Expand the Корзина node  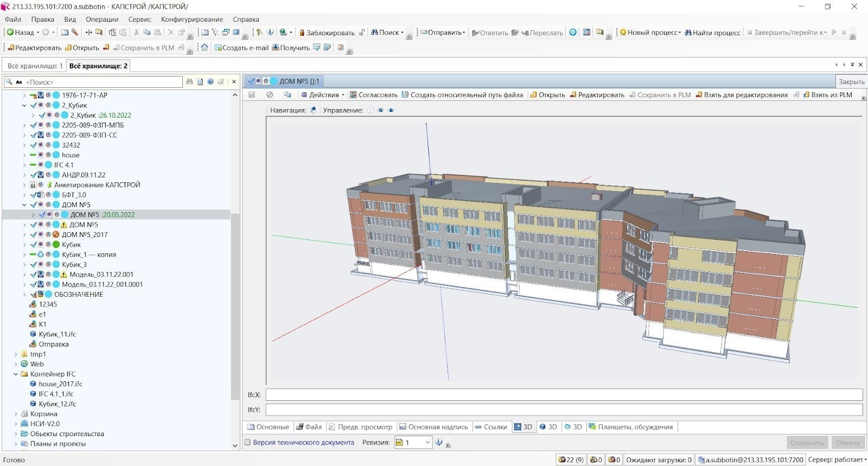point(15,414)
